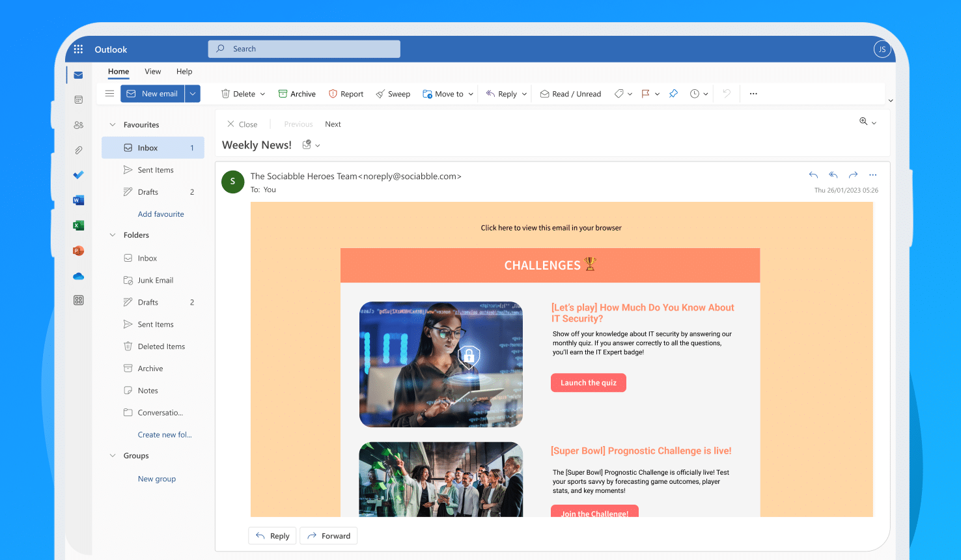Switch to the Help tab
961x560 pixels.
184,72
